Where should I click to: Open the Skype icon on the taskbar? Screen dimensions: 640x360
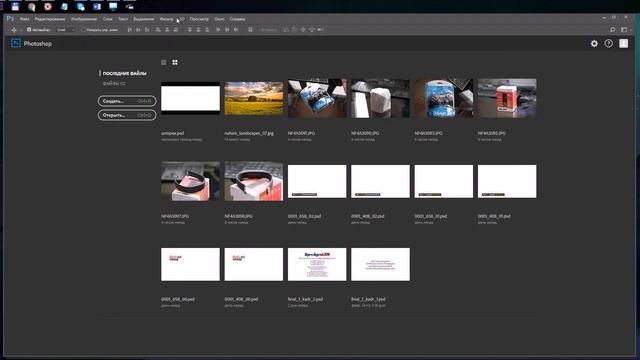[80, 7]
